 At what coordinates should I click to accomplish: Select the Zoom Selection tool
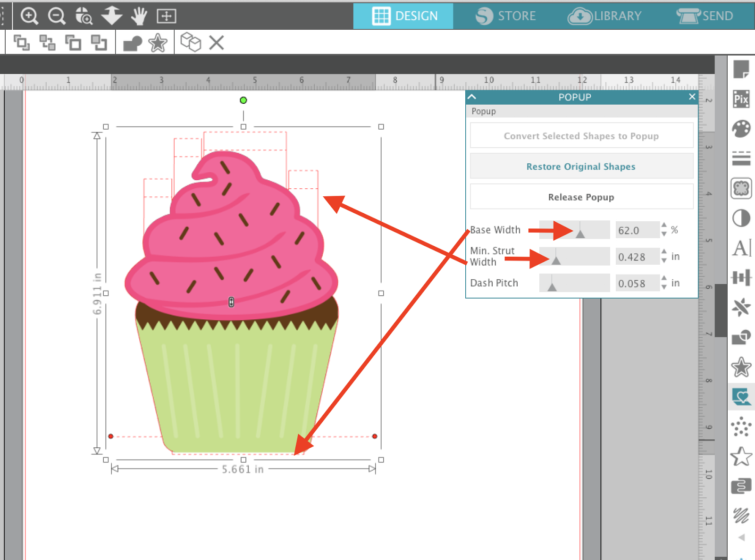[84, 16]
